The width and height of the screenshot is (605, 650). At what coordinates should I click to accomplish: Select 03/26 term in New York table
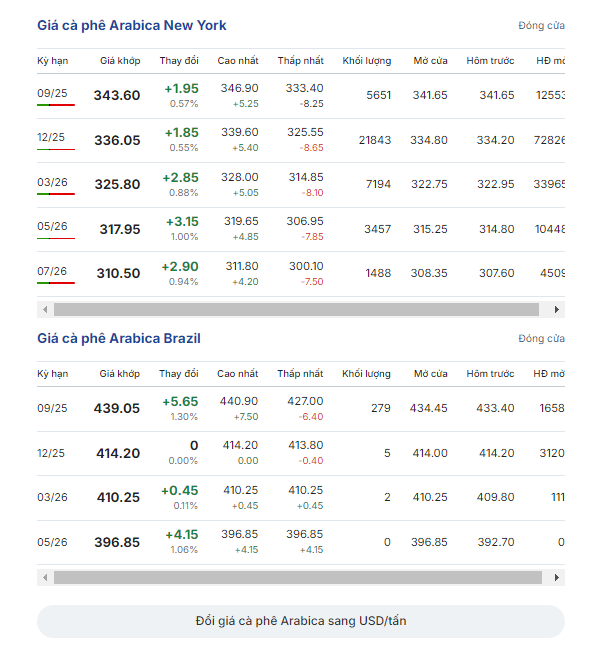[x=52, y=182]
